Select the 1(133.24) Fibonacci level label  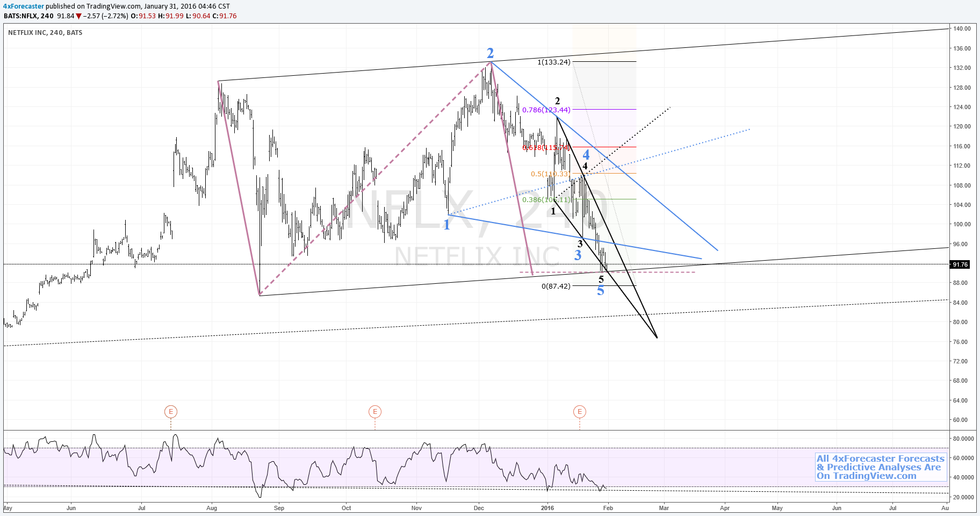554,62
